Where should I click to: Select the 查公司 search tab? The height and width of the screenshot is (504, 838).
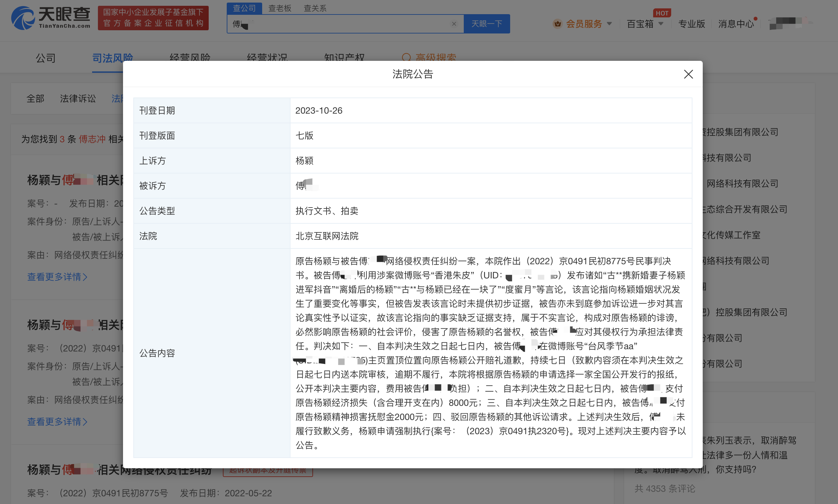pyautogui.click(x=244, y=8)
